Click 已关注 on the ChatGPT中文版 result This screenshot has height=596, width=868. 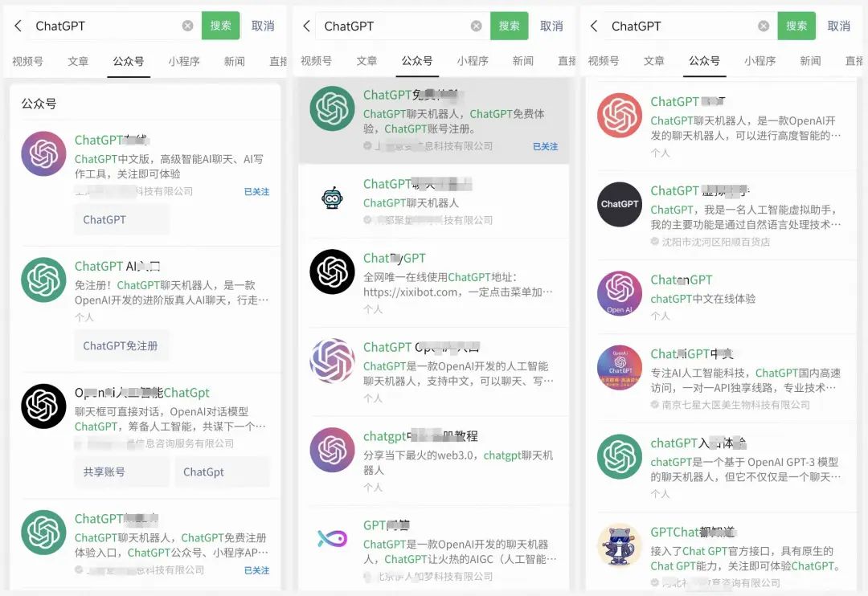click(x=257, y=191)
